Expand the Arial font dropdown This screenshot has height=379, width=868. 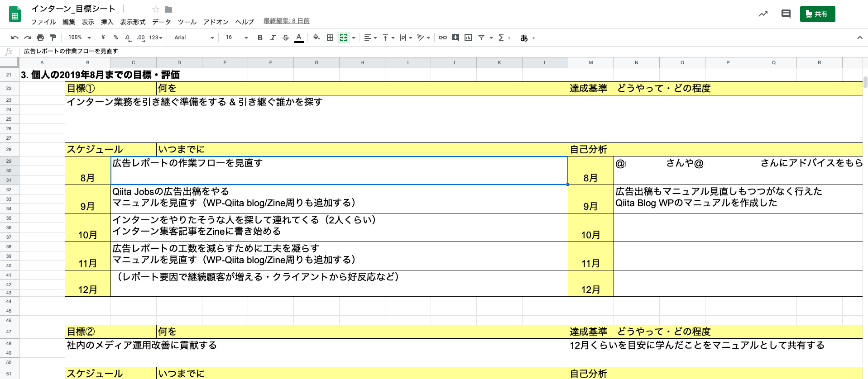pos(194,38)
